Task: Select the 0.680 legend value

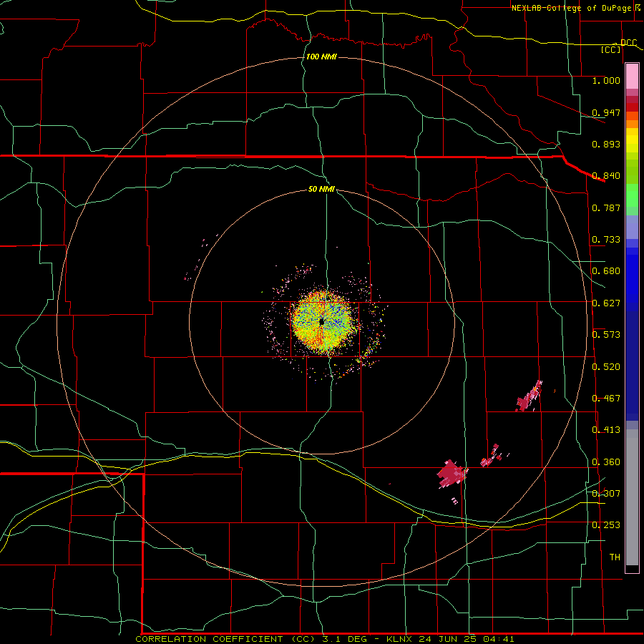Action: [606, 271]
